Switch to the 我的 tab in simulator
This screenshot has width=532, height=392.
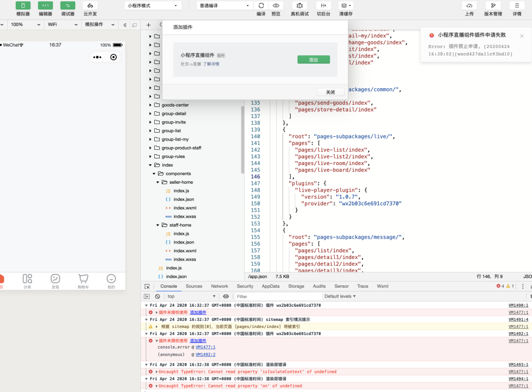[x=111, y=281]
